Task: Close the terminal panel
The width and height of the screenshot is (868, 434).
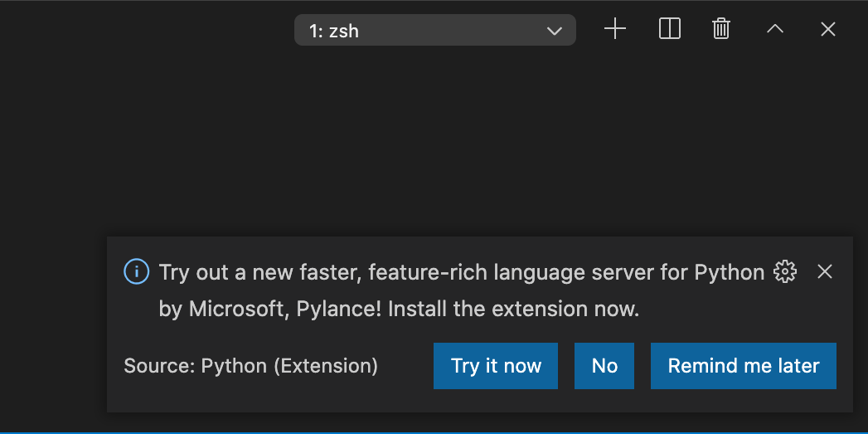Action: (827, 30)
